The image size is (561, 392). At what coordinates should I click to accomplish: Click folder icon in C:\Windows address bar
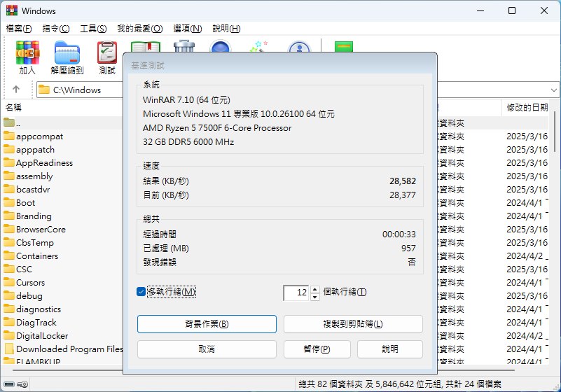(44, 90)
